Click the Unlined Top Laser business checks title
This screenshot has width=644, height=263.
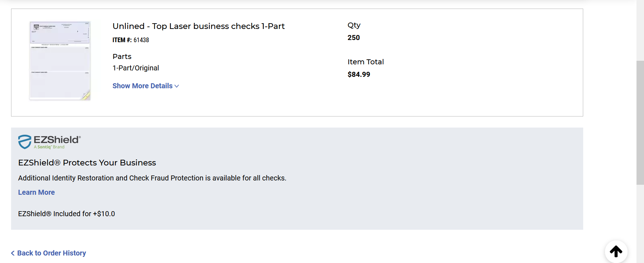198,26
